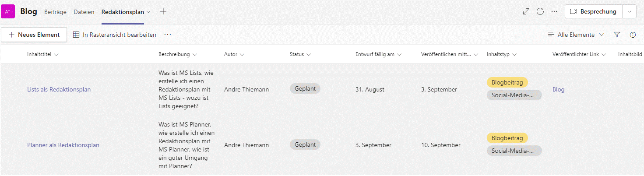This screenshot has height=176, width=644.
Task: Click the AT team avatar icon
Action: click(x=8, y=12)
